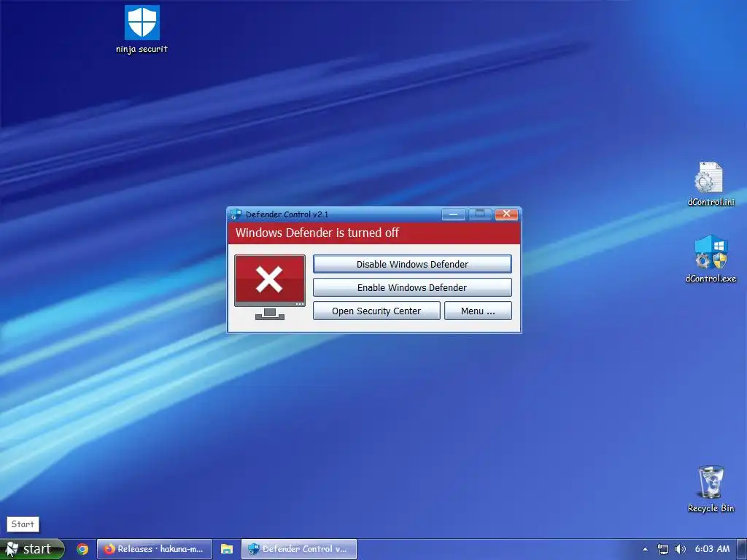Click the Defender Control title bar icon

[x=236, y=214]
